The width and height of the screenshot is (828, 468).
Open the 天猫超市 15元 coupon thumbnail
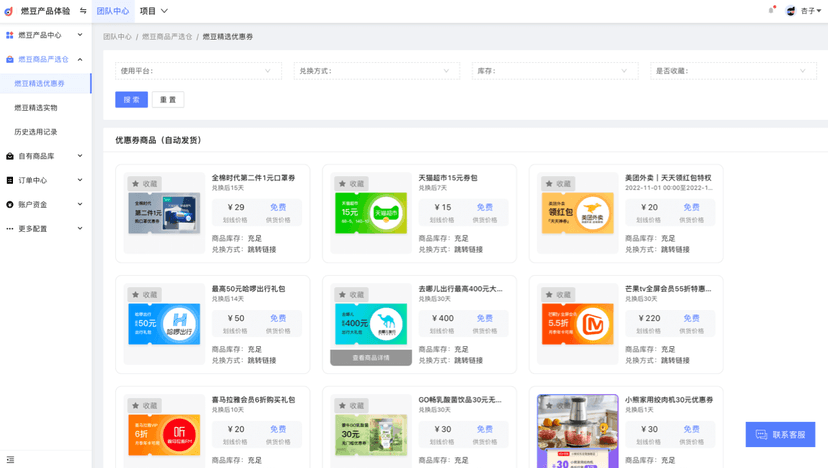371,213
